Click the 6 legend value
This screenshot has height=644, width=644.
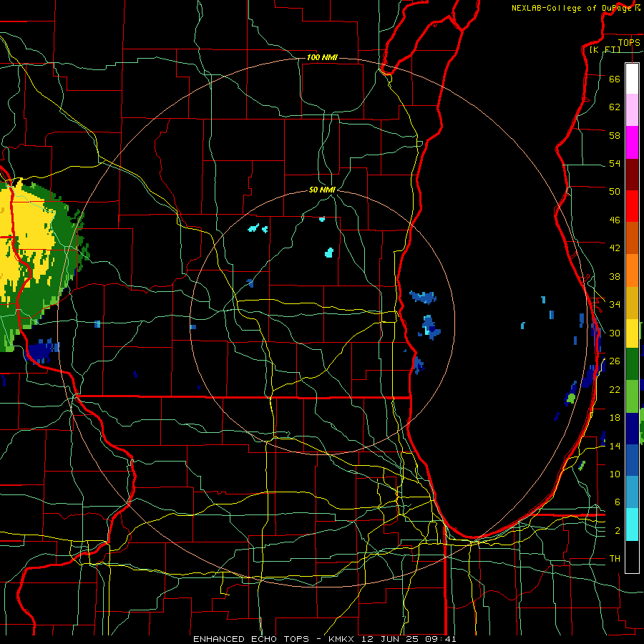pos(618,502)
